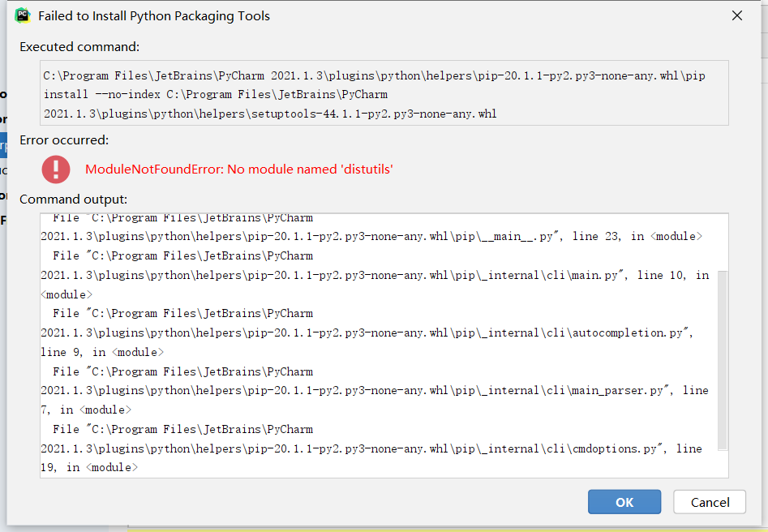Click the PyCharm logo in title bar
This screenshot has width=768, height=532.
(23, 15)
